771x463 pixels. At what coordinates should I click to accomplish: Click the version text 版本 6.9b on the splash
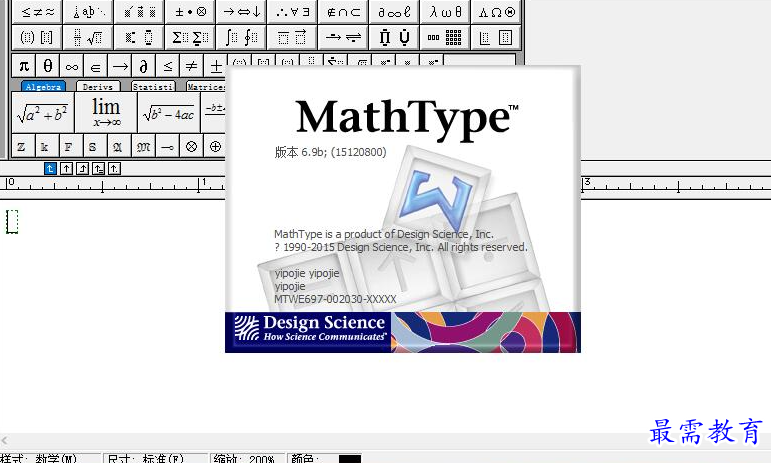pos(330,152)
